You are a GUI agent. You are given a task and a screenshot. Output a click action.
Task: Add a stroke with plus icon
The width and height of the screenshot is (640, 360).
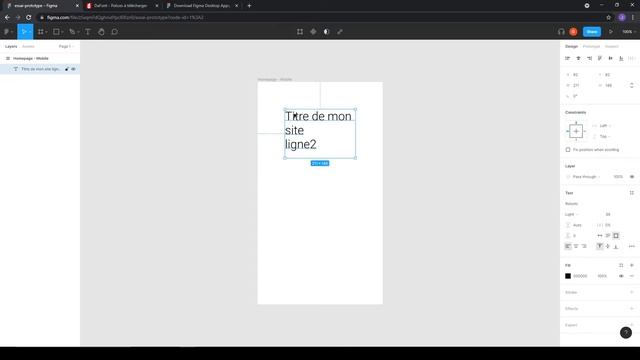pos(632,292)
